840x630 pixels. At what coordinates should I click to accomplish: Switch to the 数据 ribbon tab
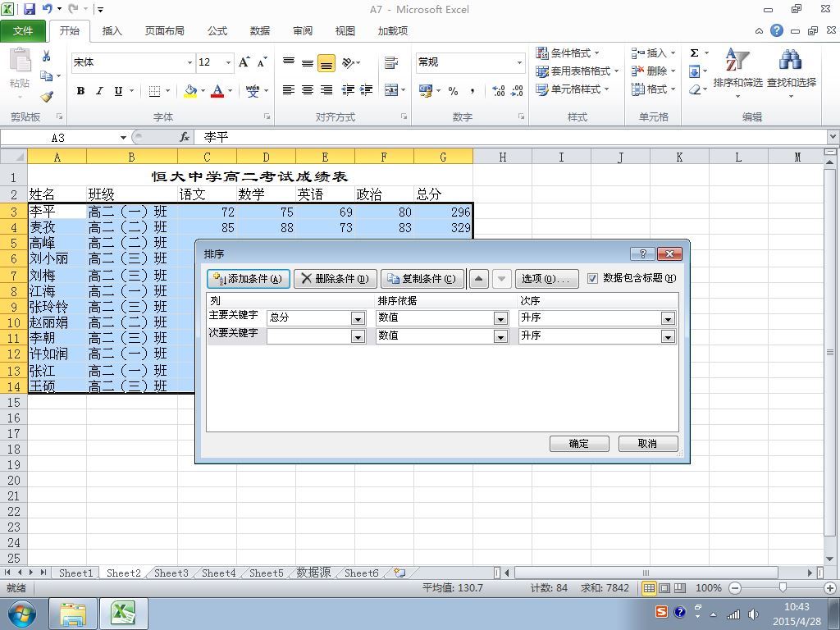[x=260, y=31]
